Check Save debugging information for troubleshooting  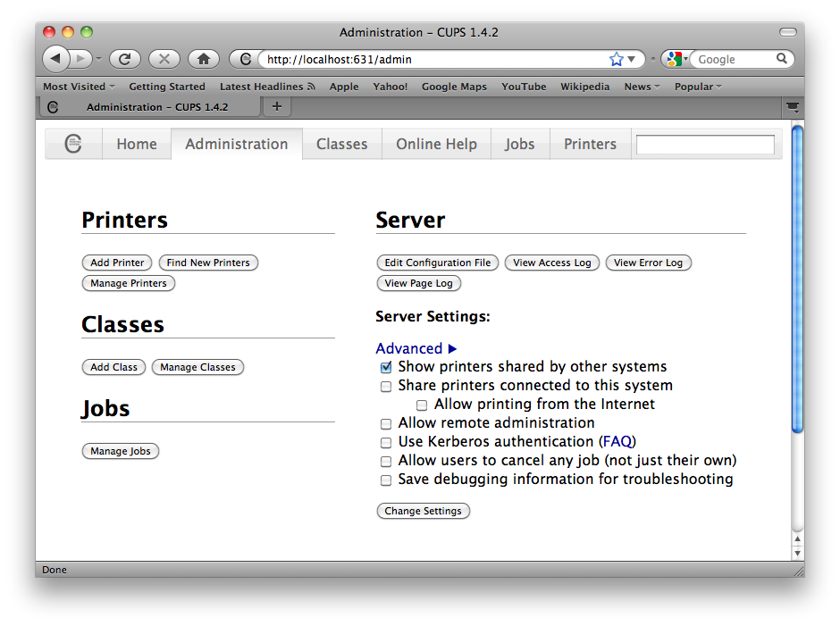(x=386, y=480)
